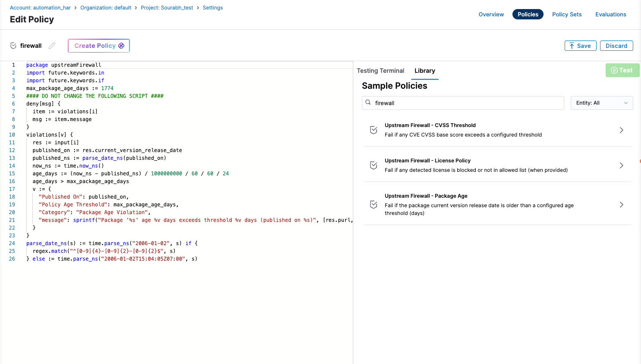This screenshot has height=364, width=641.
Task: Click the License Policy shield icon
Action: click(374, 165)
